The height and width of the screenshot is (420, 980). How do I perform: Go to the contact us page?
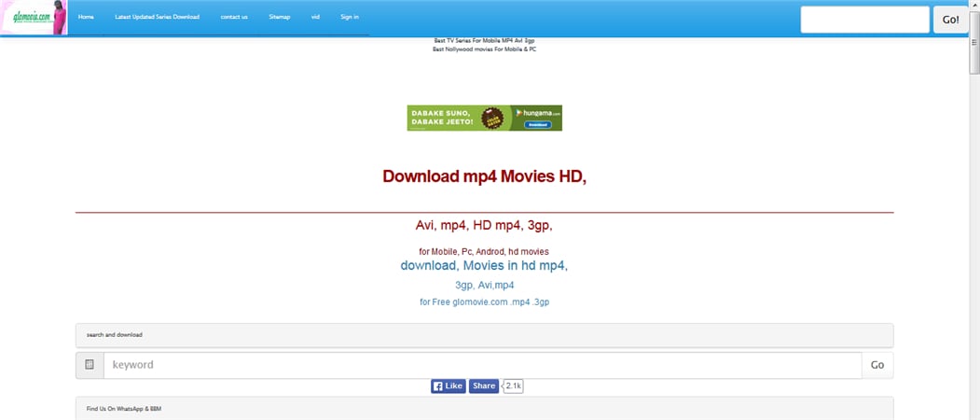234,17
